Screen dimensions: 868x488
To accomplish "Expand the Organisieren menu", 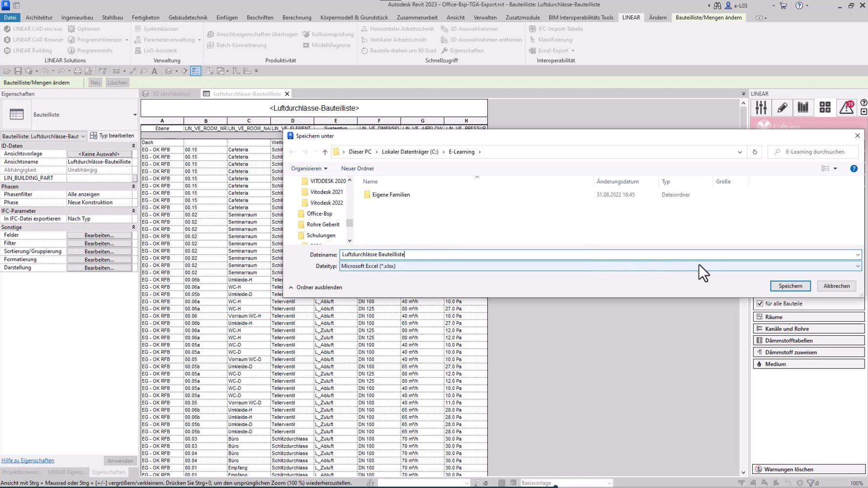I will pyautogui.click(x=309, y=168).
